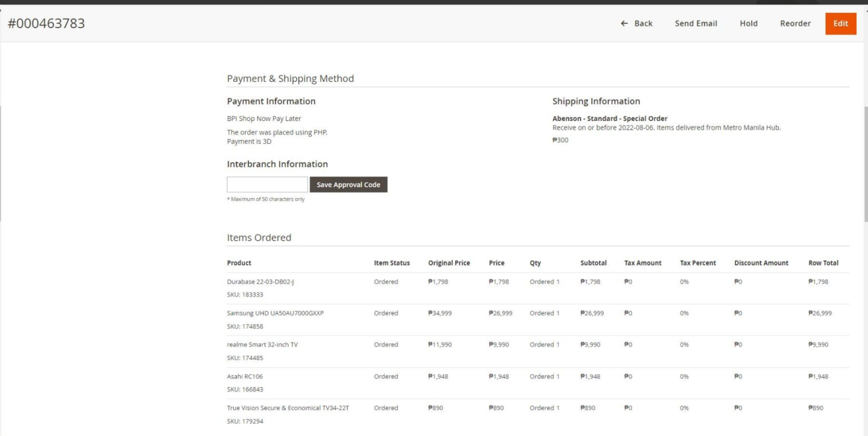Click the Back arrow icon

click(624, 23)
